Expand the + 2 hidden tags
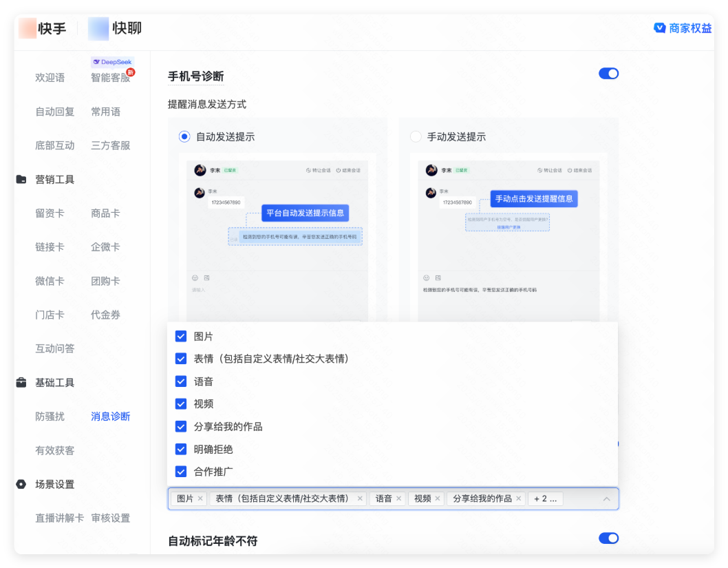 click(546, 498)
